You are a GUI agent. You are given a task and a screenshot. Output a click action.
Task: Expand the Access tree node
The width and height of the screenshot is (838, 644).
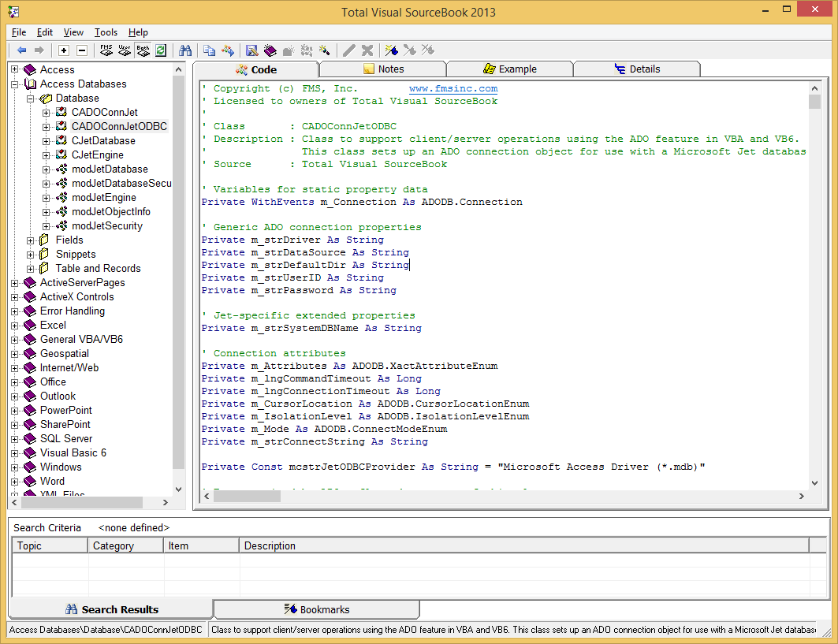tap(14, 69)
